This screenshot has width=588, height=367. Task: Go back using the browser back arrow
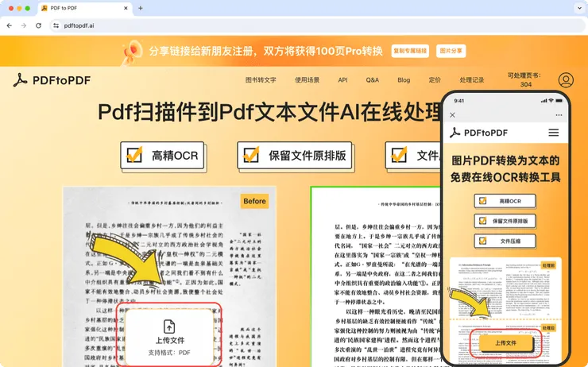click(10, 25)
